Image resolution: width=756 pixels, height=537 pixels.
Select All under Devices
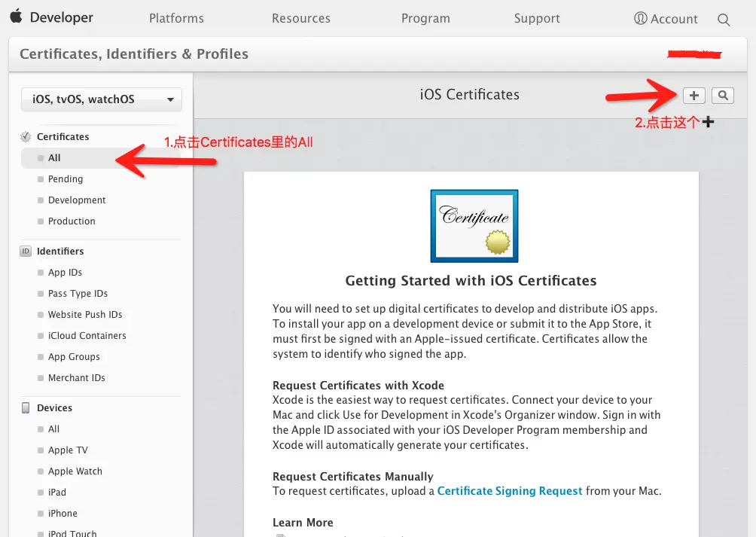click(53, 429)
